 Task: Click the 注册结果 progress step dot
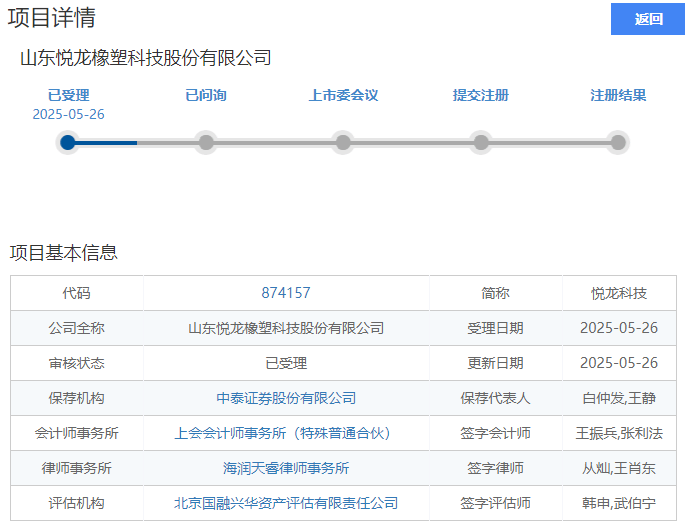tap(618, 142)
